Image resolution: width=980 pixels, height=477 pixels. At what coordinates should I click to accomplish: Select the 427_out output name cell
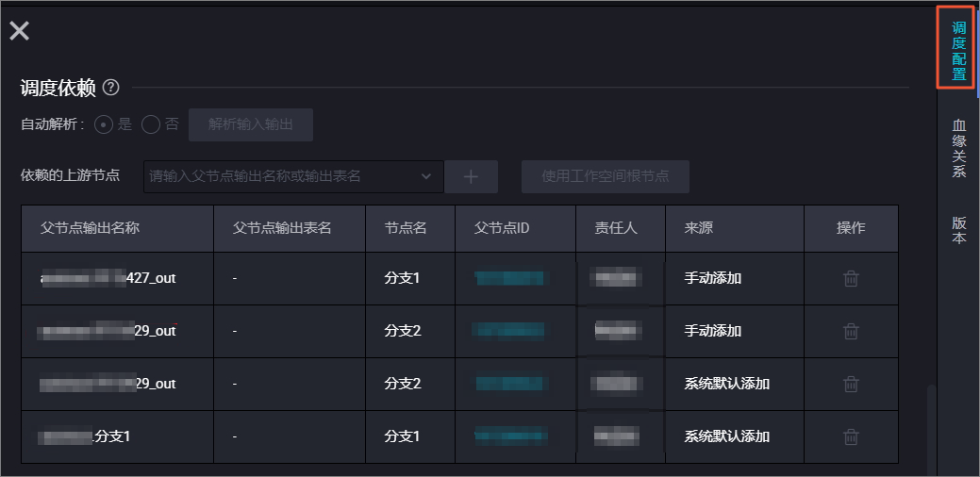click(118, 278)
